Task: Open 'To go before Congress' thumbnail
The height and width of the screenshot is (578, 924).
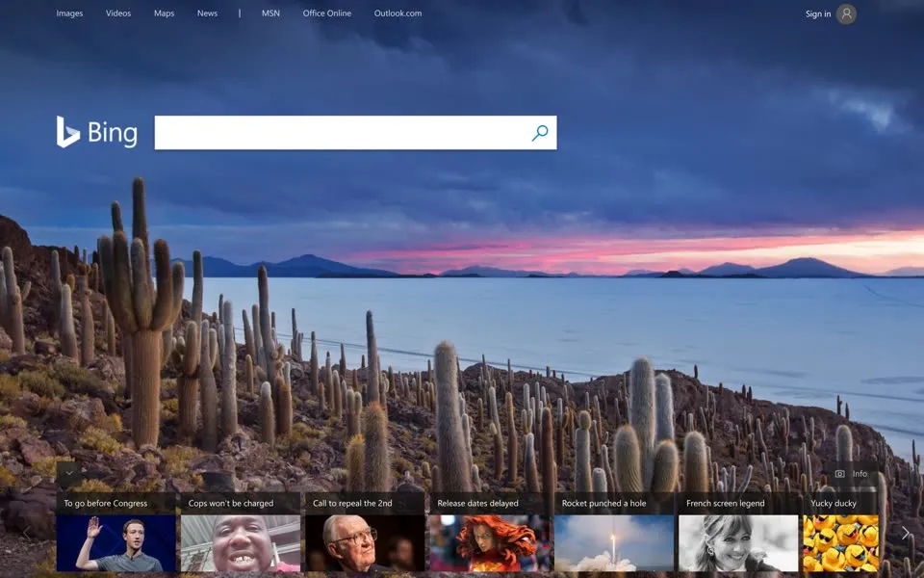Action: click(116, 542)
